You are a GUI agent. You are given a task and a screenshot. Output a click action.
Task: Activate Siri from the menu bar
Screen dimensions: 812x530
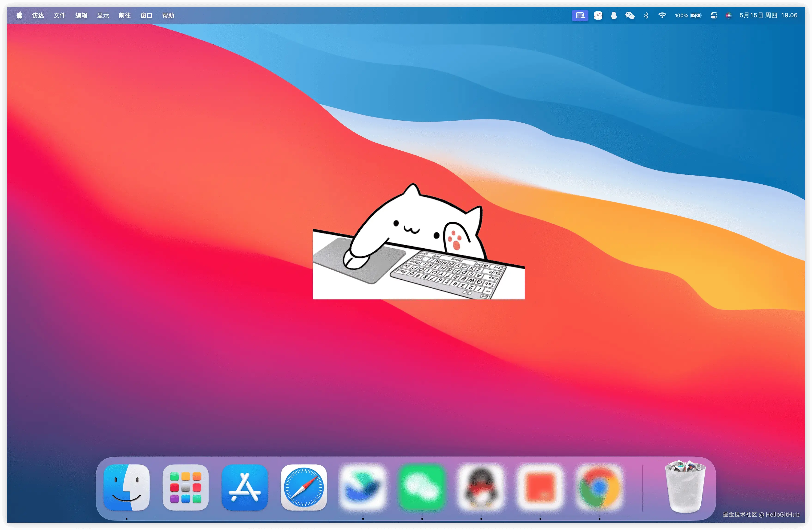[x=728, y=15]
